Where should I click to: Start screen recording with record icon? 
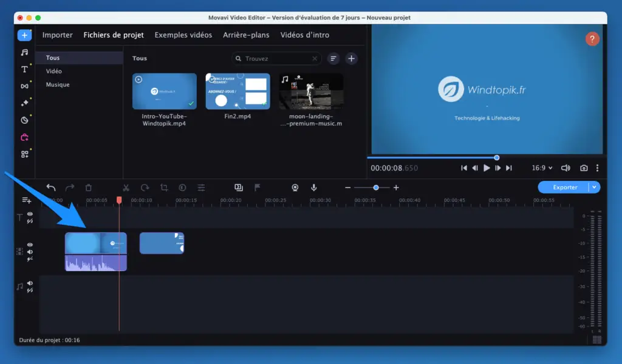295,187
